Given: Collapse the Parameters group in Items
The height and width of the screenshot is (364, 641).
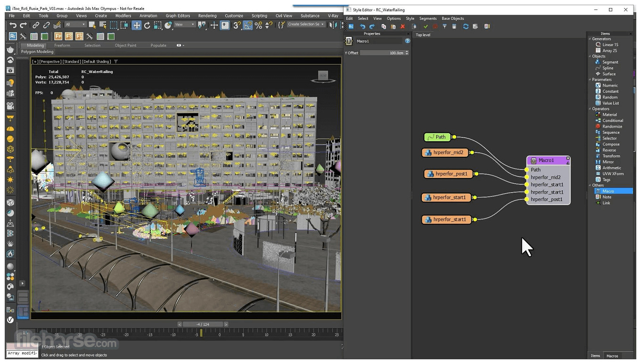Looking at the screenshot, I should [590, 80].
